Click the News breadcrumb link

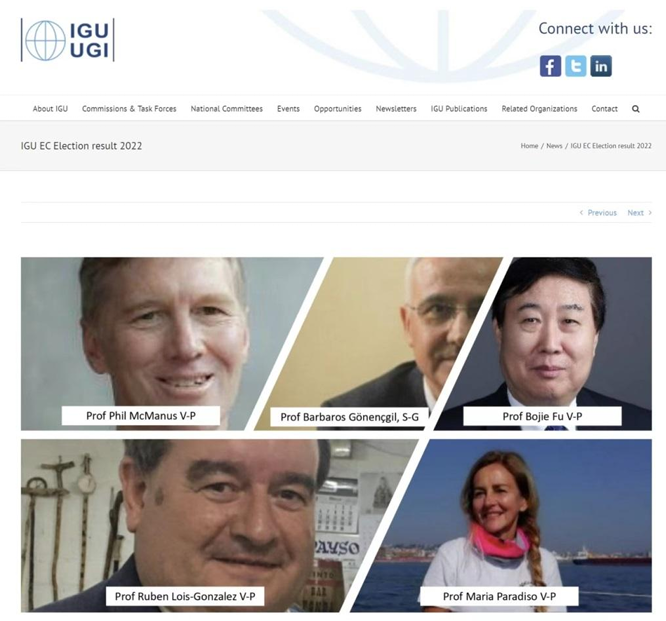pyautogui.click(x=554, y=146)
